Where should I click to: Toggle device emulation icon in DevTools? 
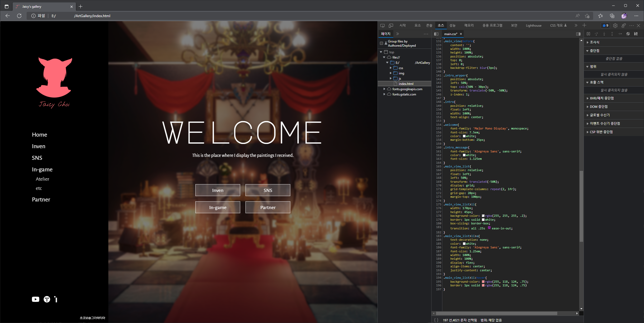click(391, 26)
